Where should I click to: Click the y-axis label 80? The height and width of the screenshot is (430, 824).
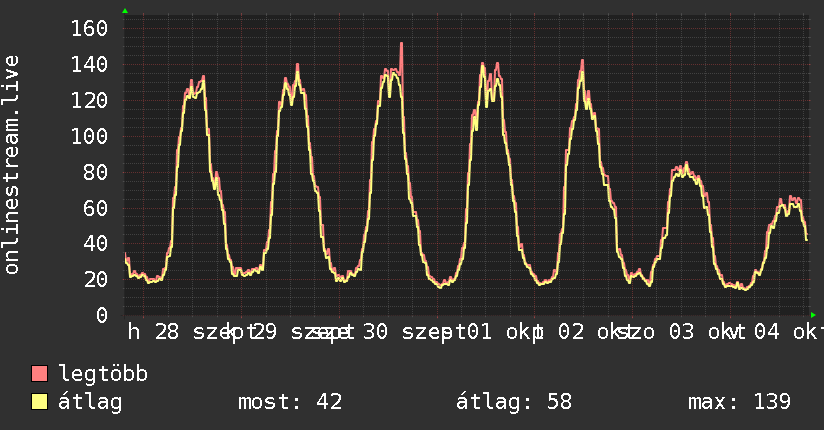pyautogui.click(x=96, y=172)
